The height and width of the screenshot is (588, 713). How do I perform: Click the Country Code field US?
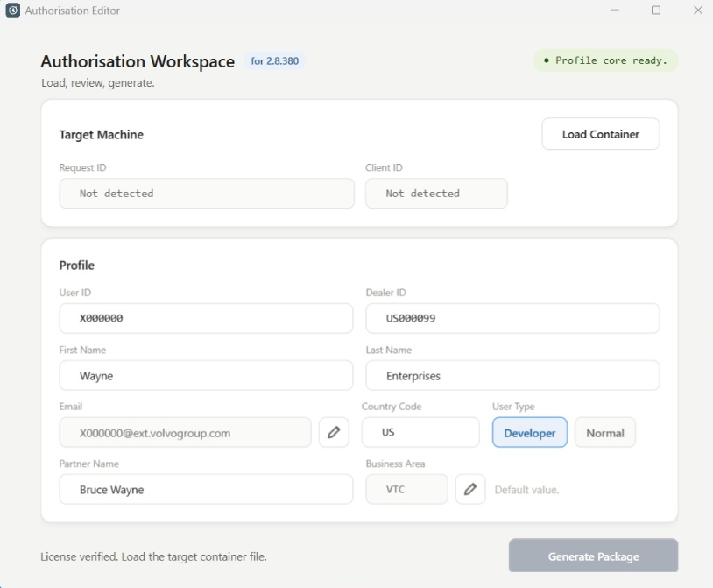point(420,432)
